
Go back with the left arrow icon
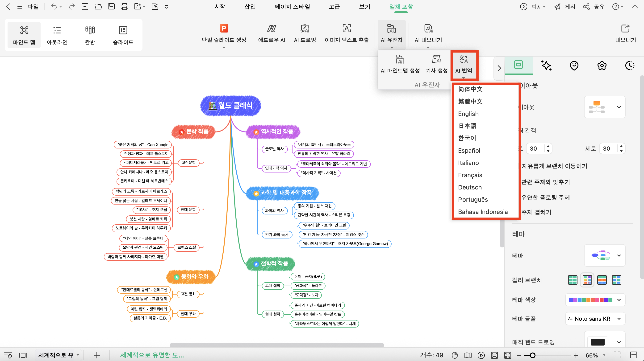8,7
